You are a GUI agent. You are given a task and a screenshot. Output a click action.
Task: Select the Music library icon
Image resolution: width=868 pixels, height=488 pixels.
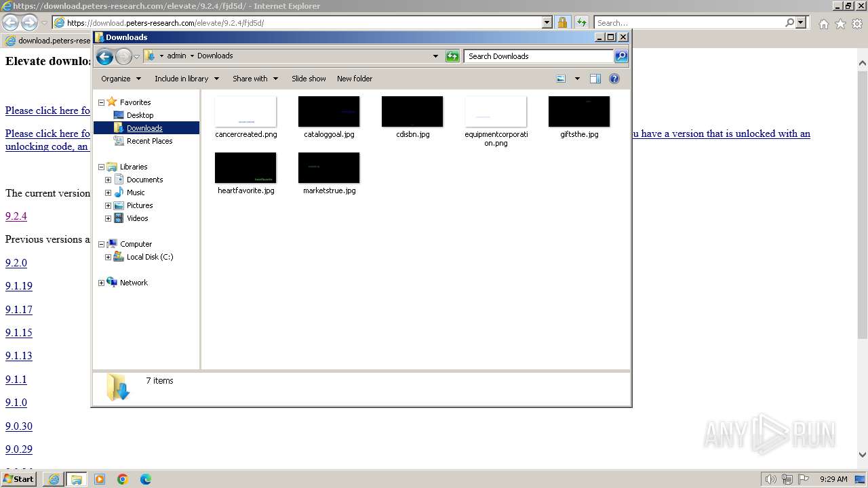pyautogui.click(x=119, y=192)
